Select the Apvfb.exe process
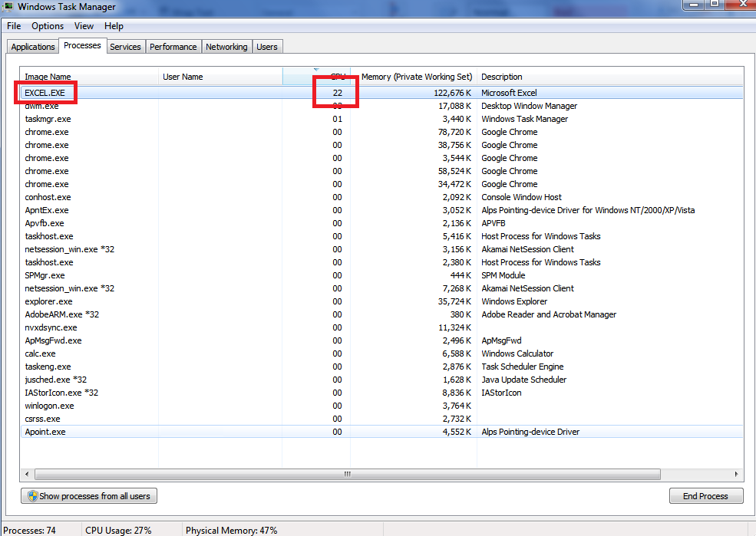 click(x=381, y=223)
